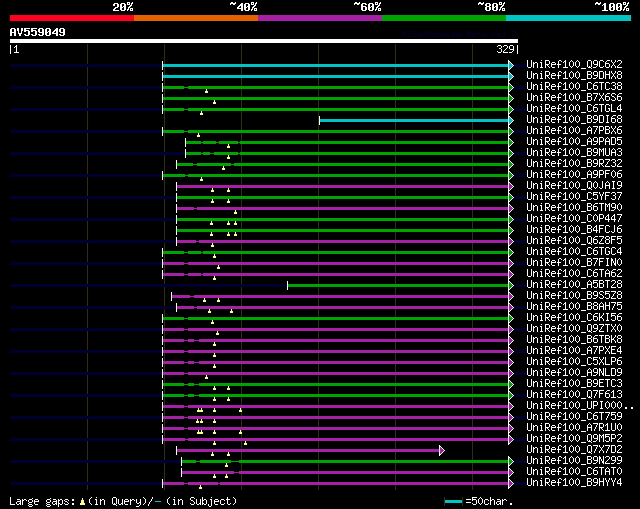Viewport: 640px width, 509px height.
Task: Click the AV559049 query sequence name
Action: [x=38, y=32]
